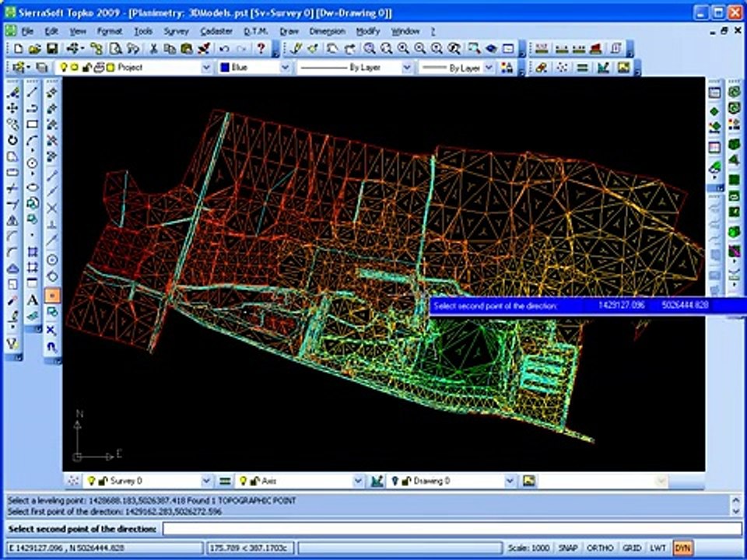Open the linetype By Layer dropdown
The height and width of the screenshot is (560, 747).
pyautogui.click(x=407, y=68)
